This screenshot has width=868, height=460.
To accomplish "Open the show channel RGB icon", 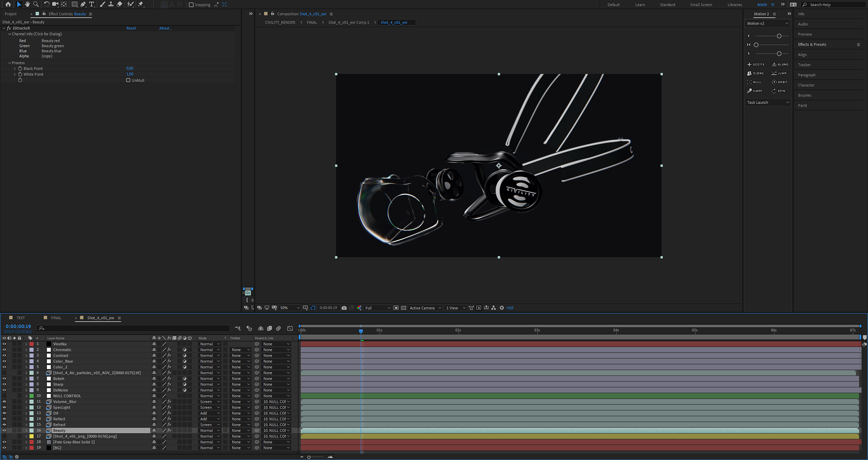I will (x=359, y=308).
